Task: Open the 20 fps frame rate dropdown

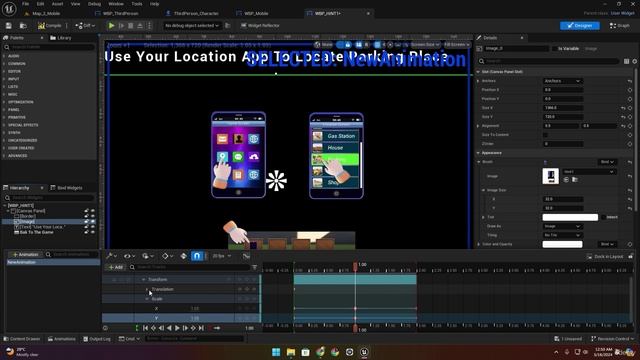Action: click(x=221, y=256)
